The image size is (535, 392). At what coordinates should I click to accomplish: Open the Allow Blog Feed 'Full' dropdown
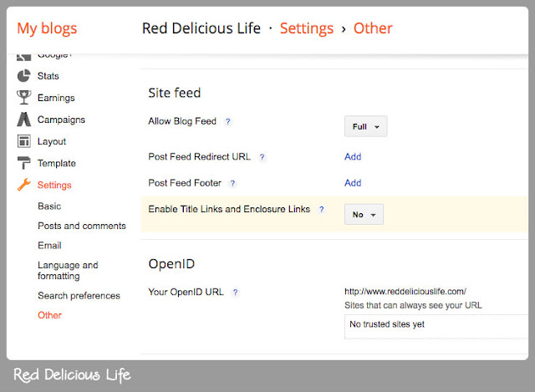[365, 127]
